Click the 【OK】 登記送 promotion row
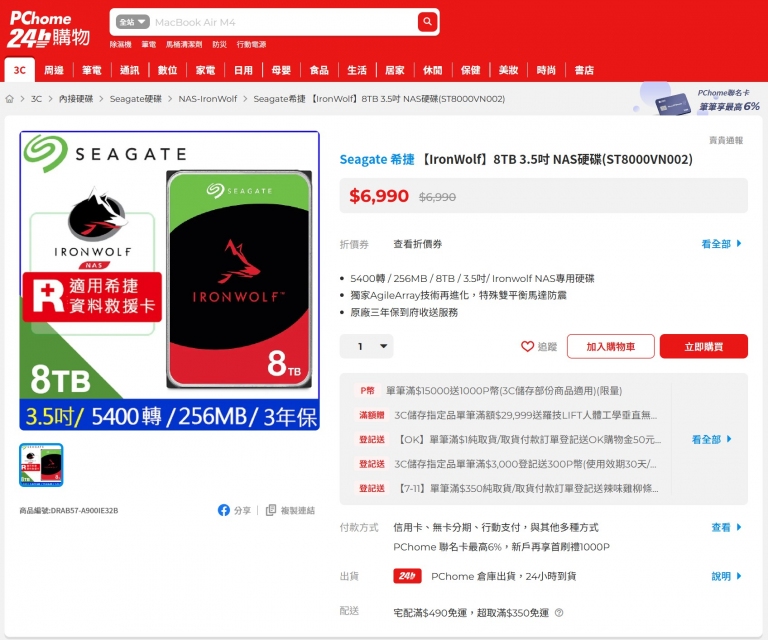Screen dimensions: 768x640 click(507, 440)
